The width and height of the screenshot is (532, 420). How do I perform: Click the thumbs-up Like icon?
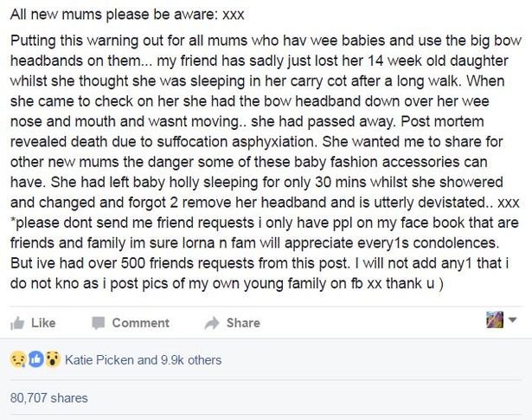[x=16, y=322]
